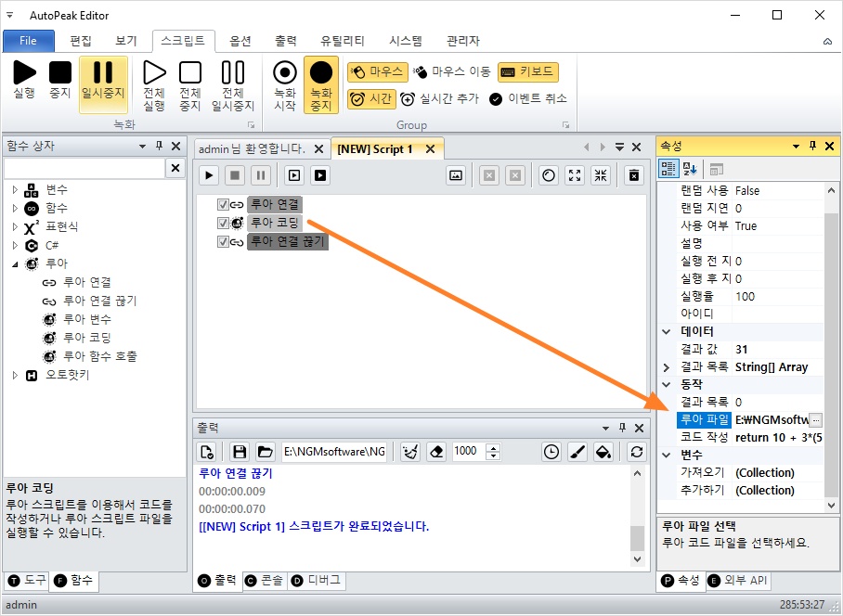
Task: Switch to 콘솔 tab
Action: point(265,581)
